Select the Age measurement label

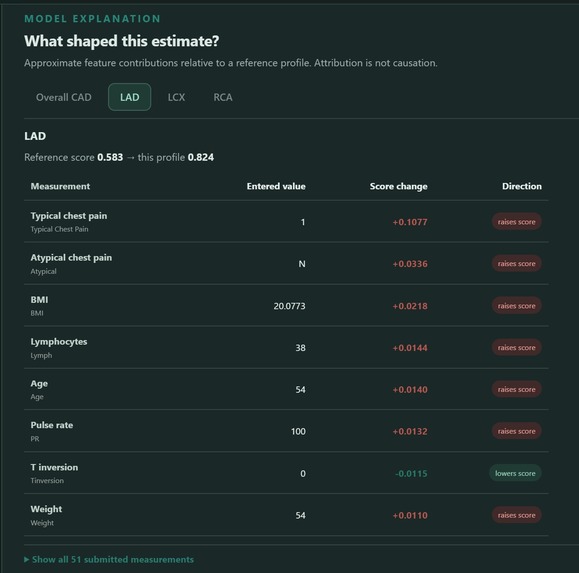point(39,384)
